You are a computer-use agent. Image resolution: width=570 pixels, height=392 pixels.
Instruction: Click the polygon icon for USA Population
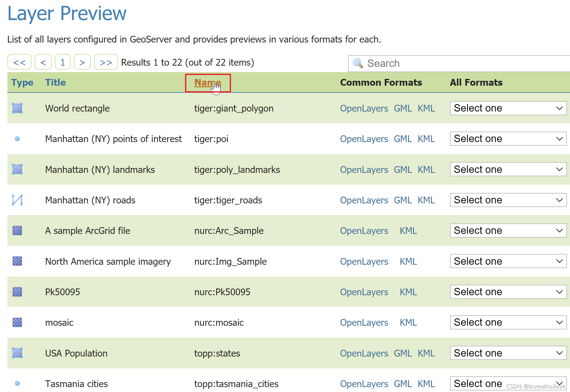pyautogui.click(x=17, y=353)
